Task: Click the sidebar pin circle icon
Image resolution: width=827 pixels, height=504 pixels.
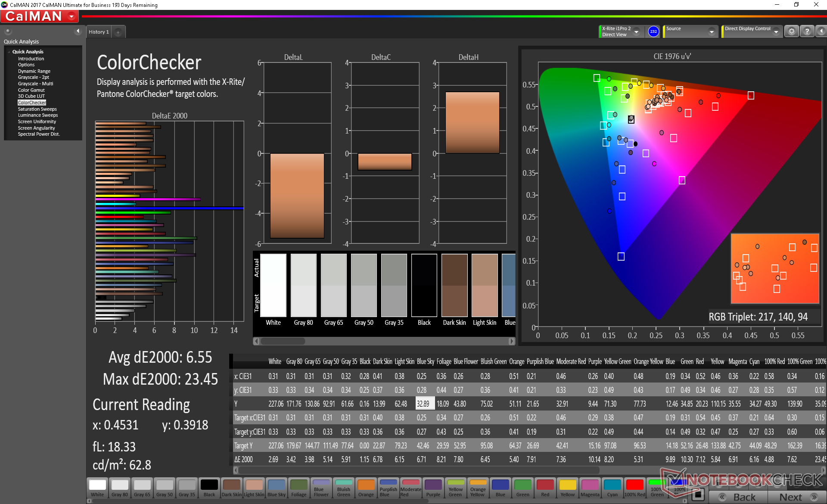Action: point(8,31)
